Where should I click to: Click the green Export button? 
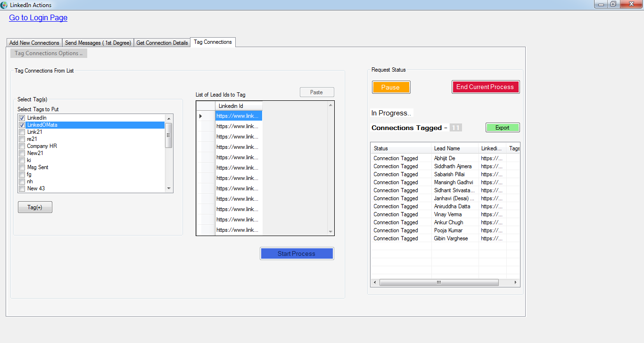pos(503,128)
